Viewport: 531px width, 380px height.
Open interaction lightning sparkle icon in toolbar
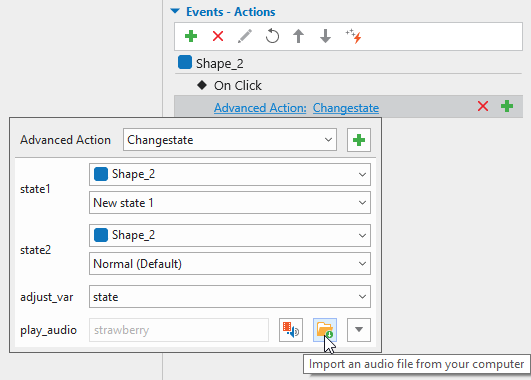coord(353,36)
